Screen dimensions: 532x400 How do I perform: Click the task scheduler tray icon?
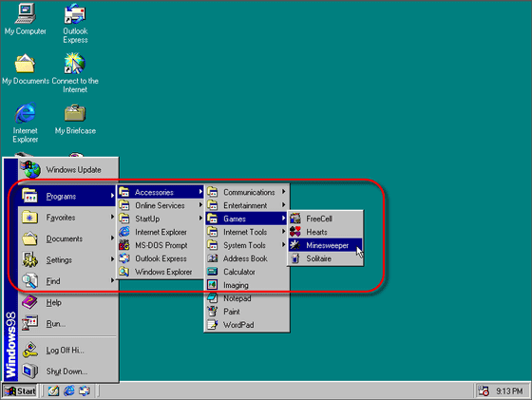click(484, 390)
